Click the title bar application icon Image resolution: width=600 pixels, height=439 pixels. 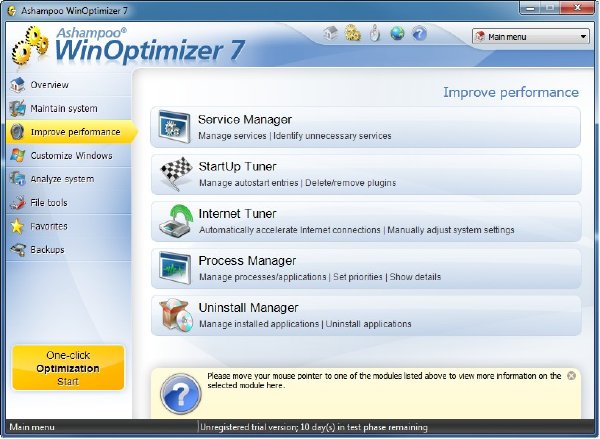click(12, 11)
